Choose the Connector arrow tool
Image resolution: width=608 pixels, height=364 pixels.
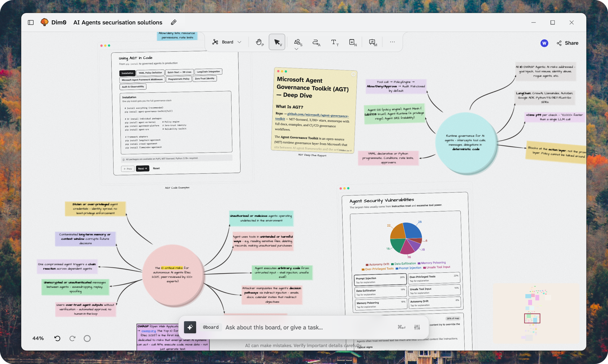(x=316, y=42)
